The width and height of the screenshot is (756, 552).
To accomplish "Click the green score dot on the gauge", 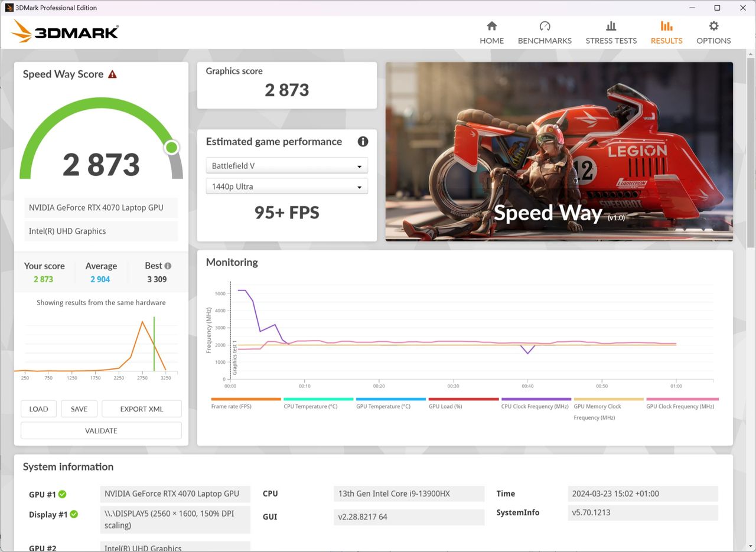I will click(171, 147).
